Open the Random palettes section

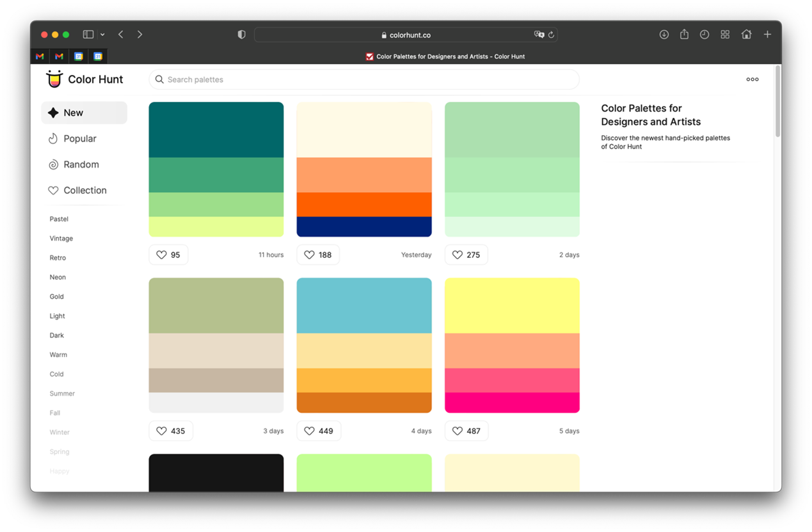(x=81, y=165)
